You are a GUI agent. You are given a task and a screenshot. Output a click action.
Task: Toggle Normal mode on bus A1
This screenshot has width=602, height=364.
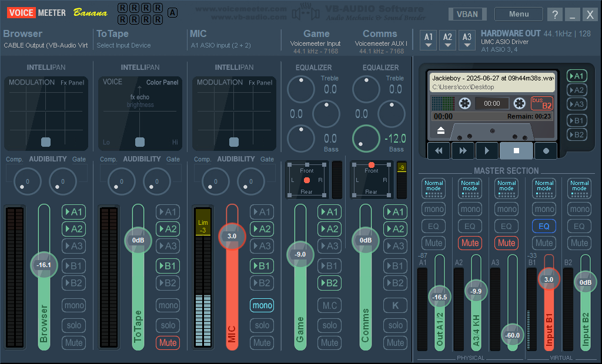pyautogui.click(x=433, y=188)
